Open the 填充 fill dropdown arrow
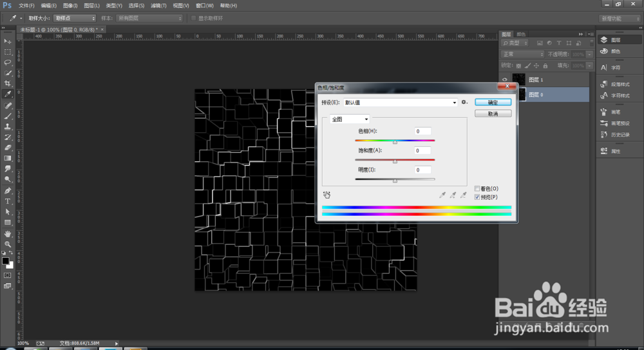Screen dimensions: 644x350 pos(589,66)
